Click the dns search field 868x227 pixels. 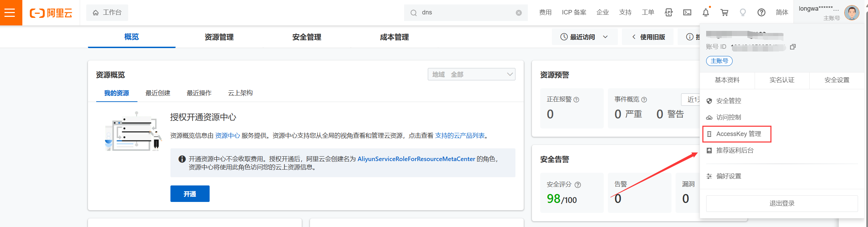(466, 13)
